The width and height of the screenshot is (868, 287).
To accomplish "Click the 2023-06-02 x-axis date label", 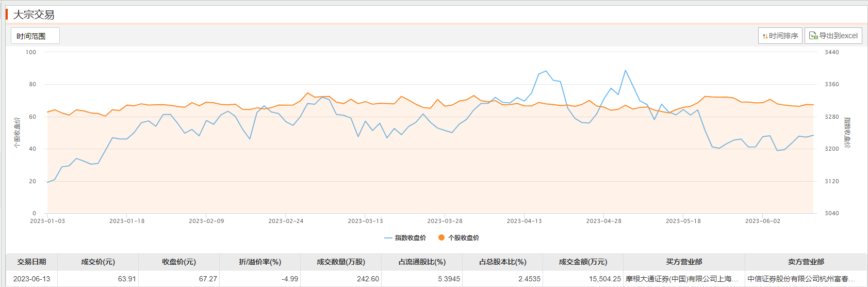I will pos(763,221).
